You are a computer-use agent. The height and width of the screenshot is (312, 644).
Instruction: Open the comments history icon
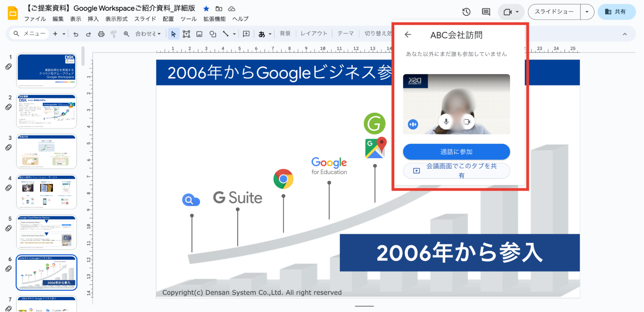(x=486, y=12)
